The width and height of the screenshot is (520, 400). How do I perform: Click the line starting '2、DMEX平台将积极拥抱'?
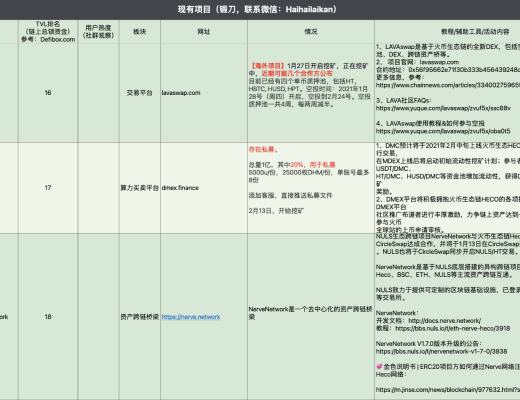point(448,199)
